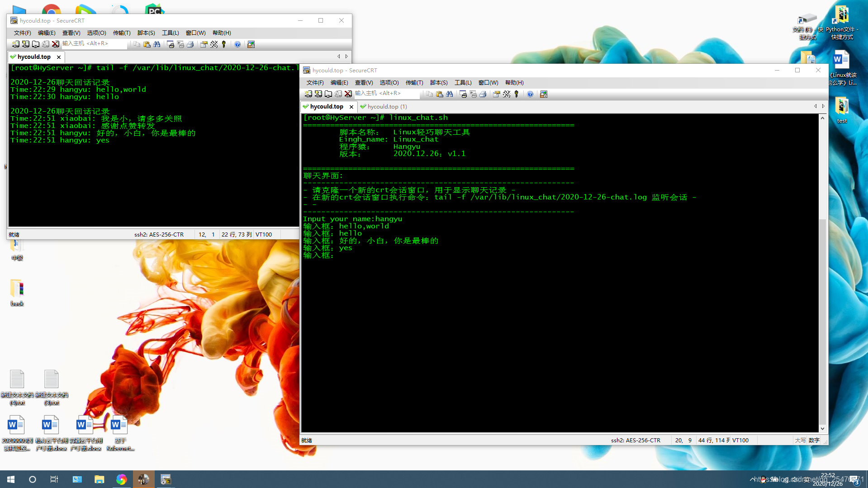
Task: Click 数字 num lock indicator in front status bar
Action: (814, 440)
